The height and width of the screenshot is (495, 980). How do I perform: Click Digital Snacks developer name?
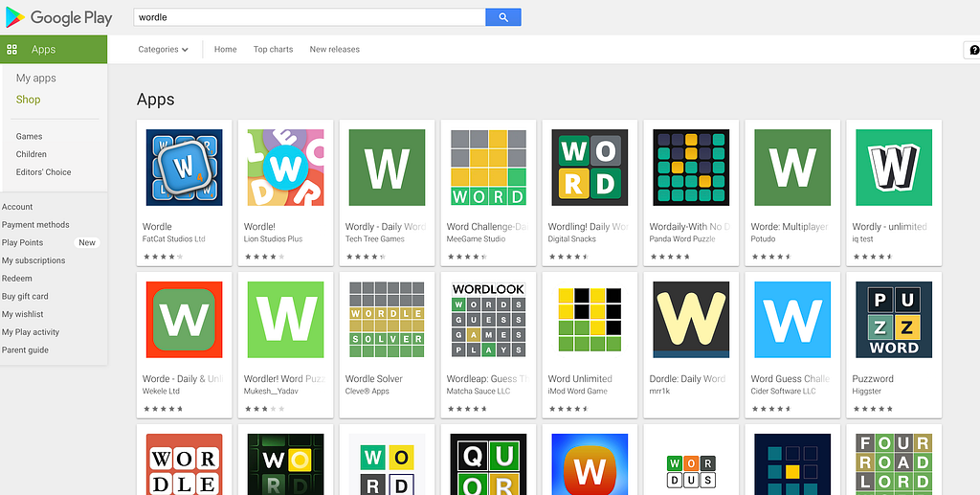(572, 239)
